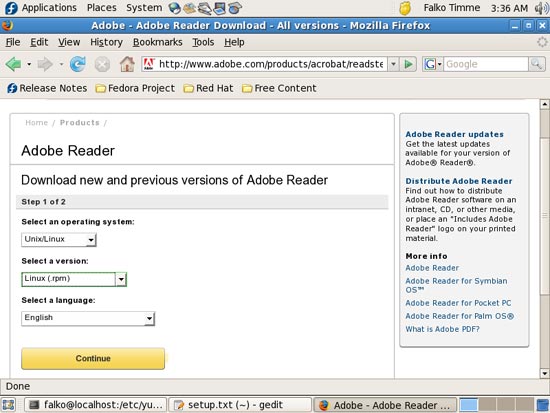Launch email client from top panel
The image size is (550, 413).
tap(190, 8)
